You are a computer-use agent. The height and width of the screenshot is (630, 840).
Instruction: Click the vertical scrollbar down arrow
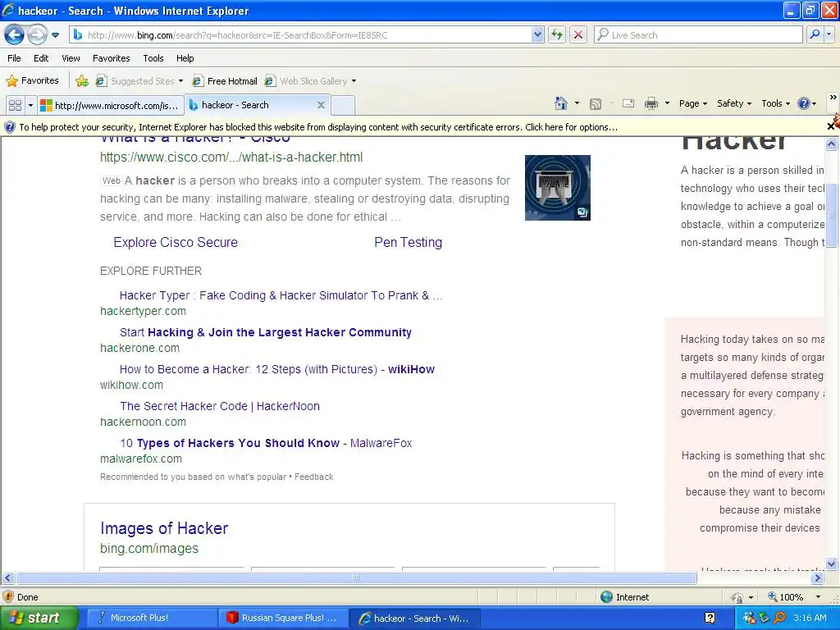pos(832,564)
